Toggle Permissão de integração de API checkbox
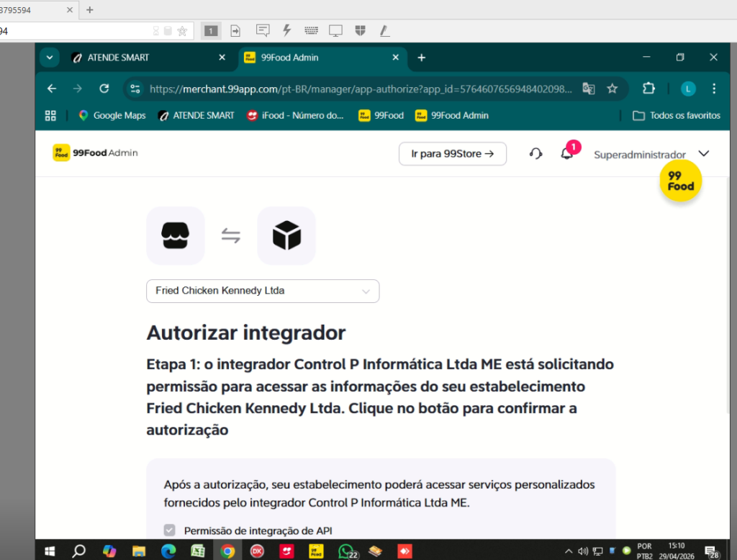 click(x=170, y=530)
